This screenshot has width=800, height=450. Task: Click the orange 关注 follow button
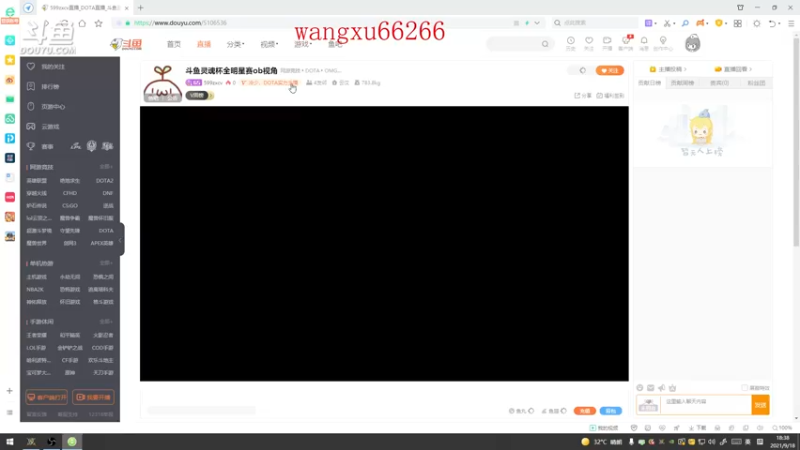(x=610, y=70)
